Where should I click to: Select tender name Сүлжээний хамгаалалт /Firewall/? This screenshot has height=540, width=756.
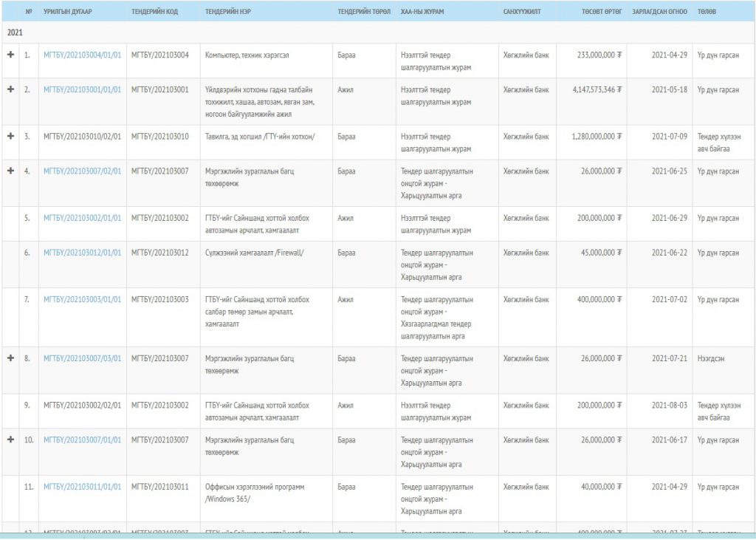tap(255, 253)
